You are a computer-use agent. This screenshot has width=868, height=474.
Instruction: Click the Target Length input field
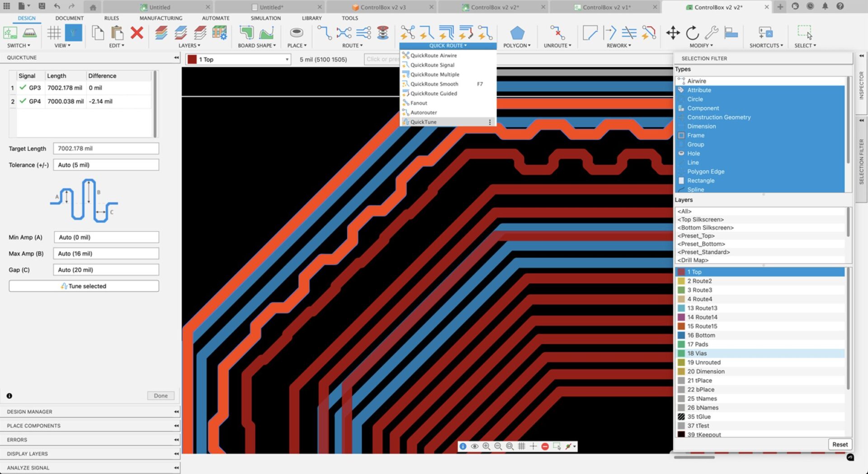106,148
